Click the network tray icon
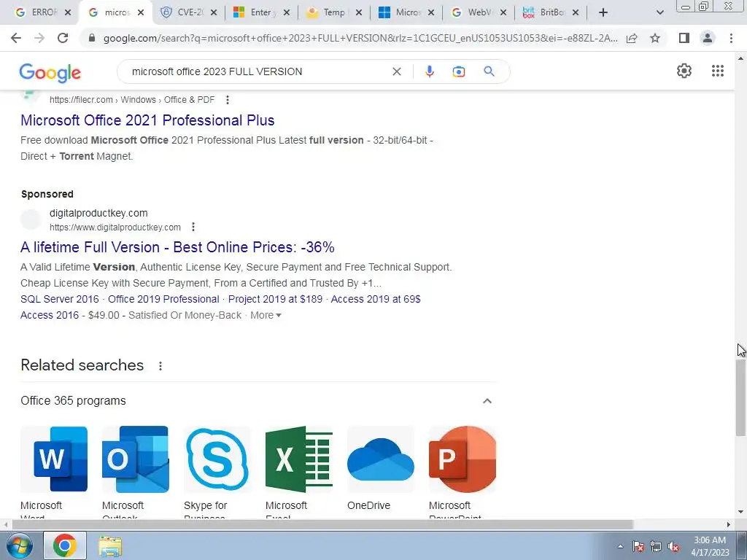 coord(656,547)
